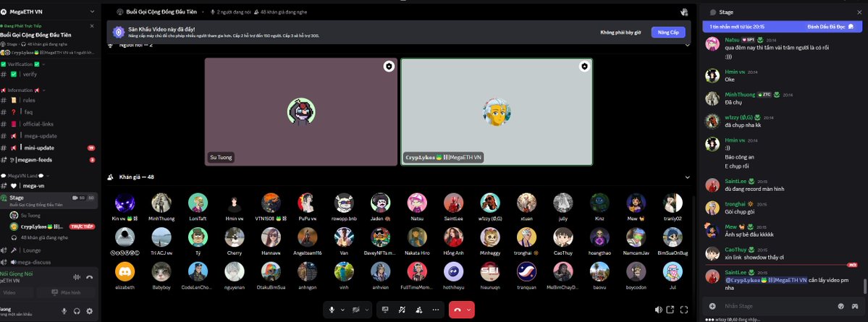Click Natsu's avatar in audience
The image size is (868, 322).
pyautogui.click(x=417, y=203)
